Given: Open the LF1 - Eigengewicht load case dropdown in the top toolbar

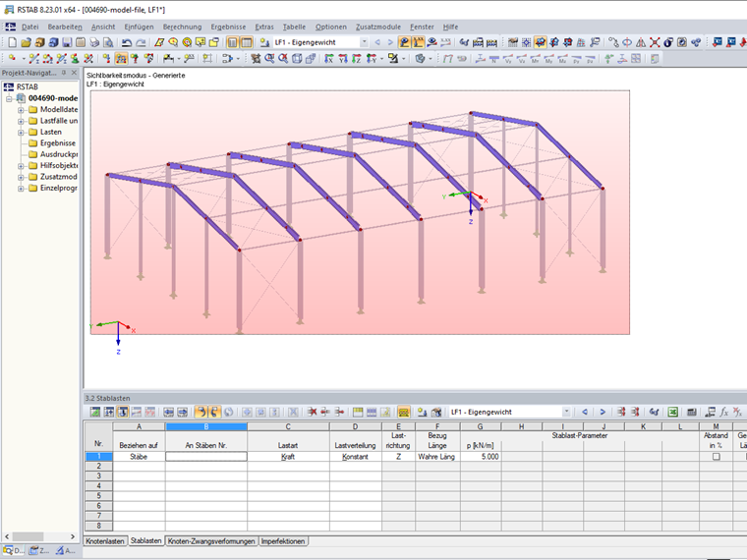Looking at the screenshot, I should (364, 42).
